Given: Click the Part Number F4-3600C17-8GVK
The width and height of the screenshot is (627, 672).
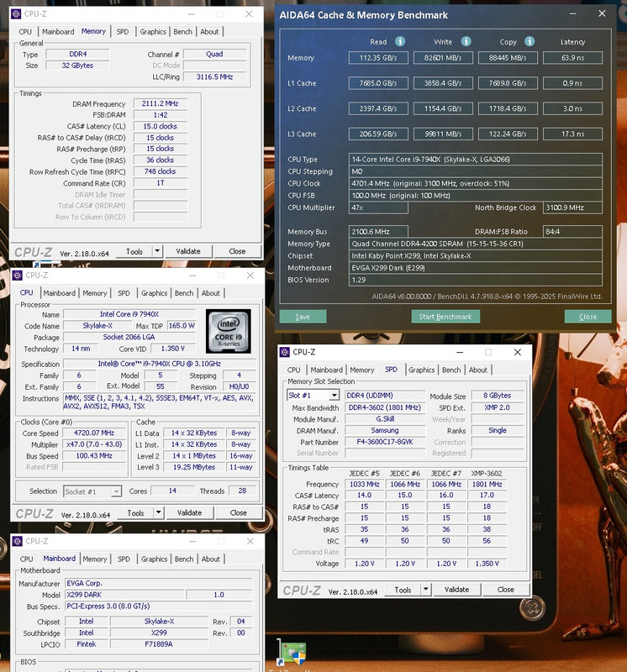Looking at the screenshot, I should pyautogui.click(x=385, y=442).
